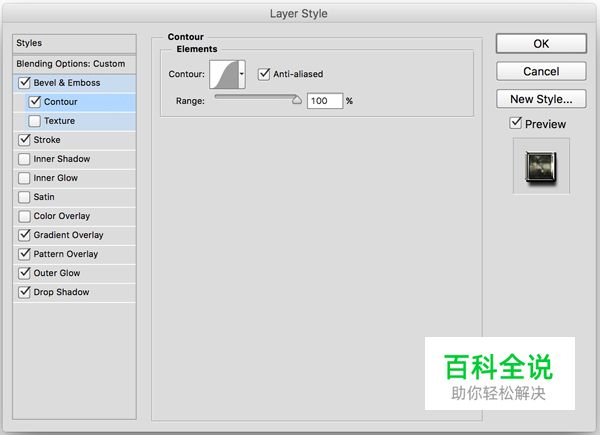Click the contour curve thumbnail

pyautogui.click(x=224, y=74)
